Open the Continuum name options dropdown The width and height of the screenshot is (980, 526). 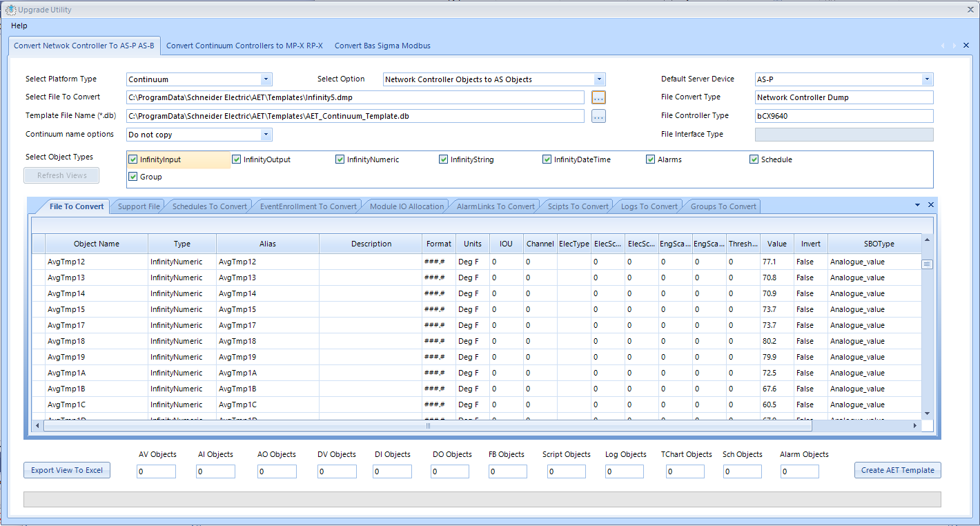(266, 134)
